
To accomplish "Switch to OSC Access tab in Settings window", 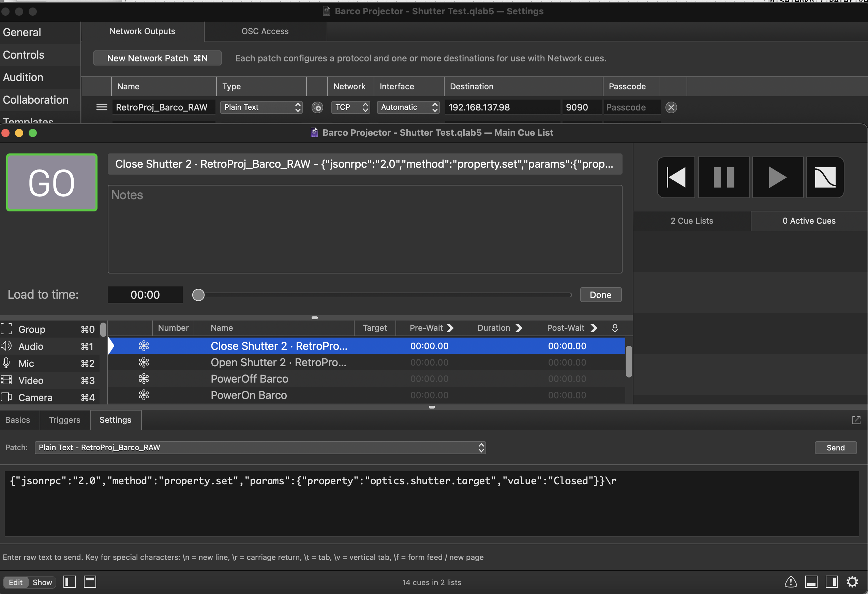I will tap(265, 31).
